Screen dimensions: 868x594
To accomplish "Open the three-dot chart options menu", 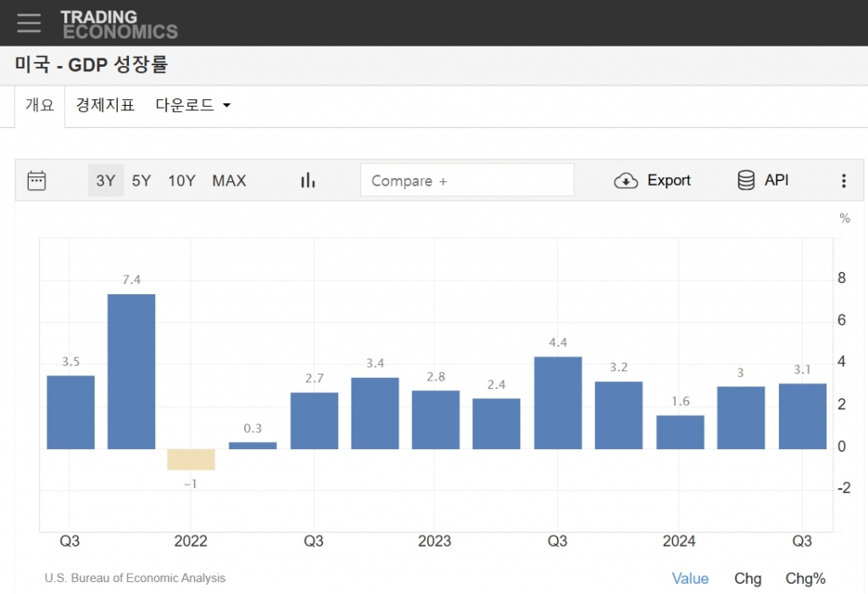I will pos(843,180).
